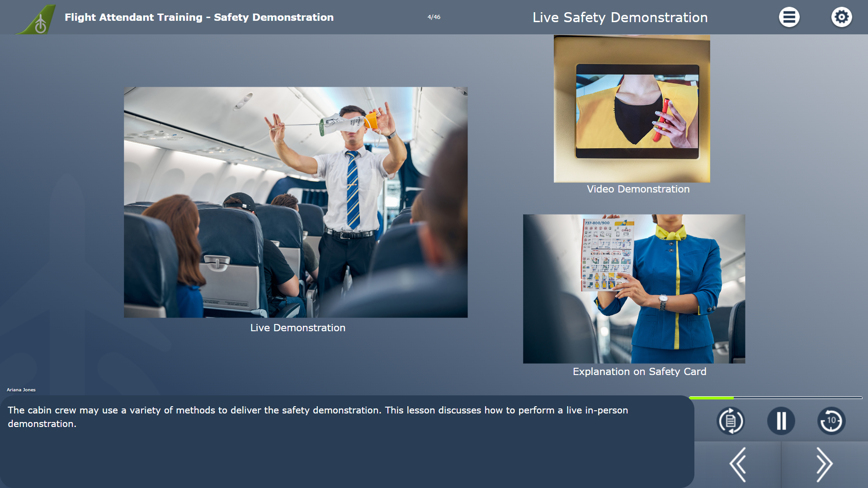Navigate to previous slide with arrow
Image resolution: width=868 pixels, height=488 pixels.
tap(737, 464)
